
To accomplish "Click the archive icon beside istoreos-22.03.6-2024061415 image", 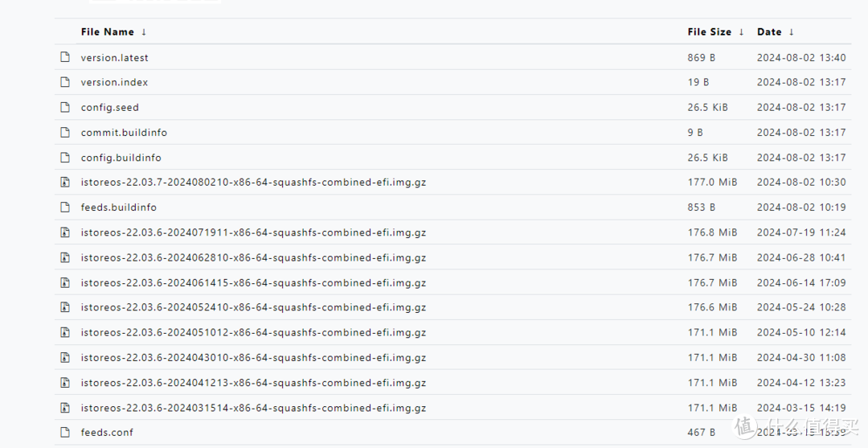I will pyautogui.click(x=65, y=282).
